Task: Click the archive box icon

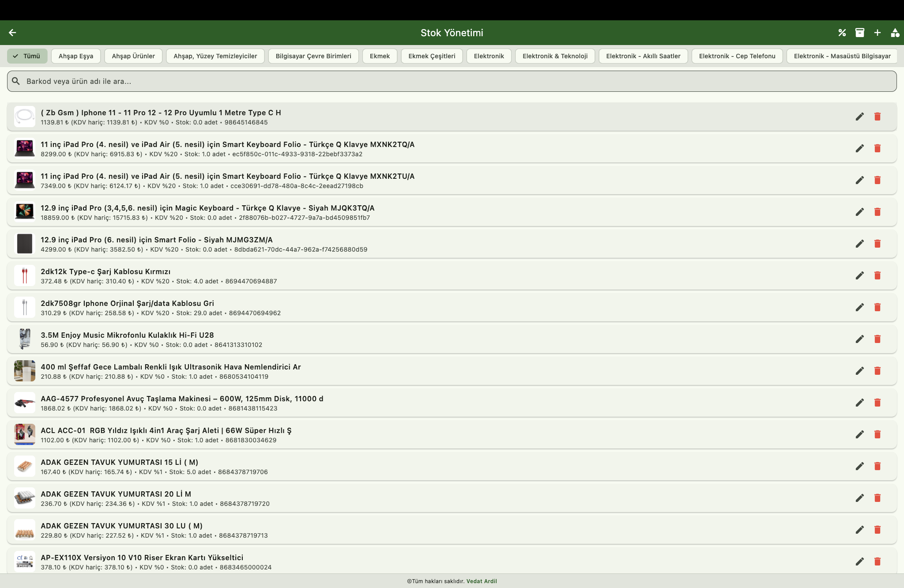Action: tap(860, 33)
